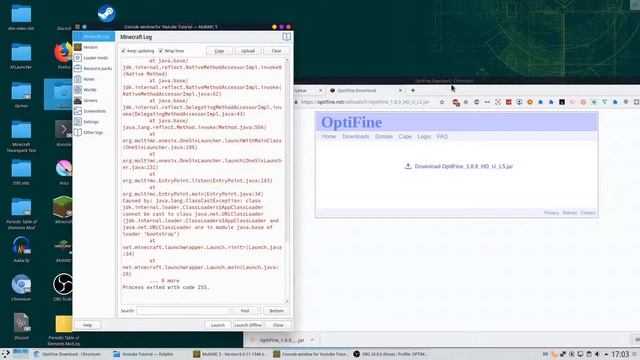640x360 pixels.
Task: Open a new browser tab
Action: tap(413, 90)
